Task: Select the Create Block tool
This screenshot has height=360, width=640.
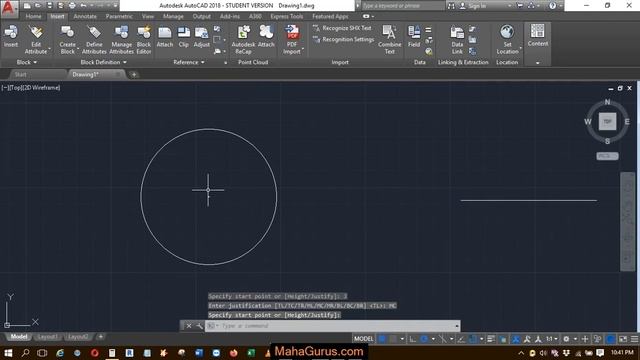Action: click(x=67, y=40)
